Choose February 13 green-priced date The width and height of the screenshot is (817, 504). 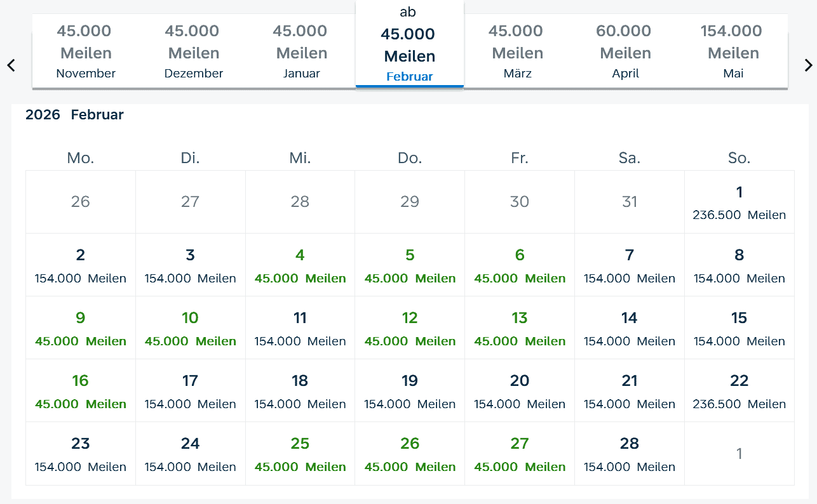point(519,328)
